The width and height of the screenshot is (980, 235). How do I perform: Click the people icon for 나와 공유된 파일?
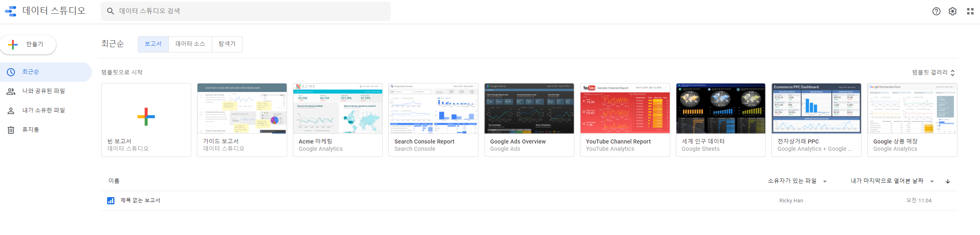pos(11,92)
